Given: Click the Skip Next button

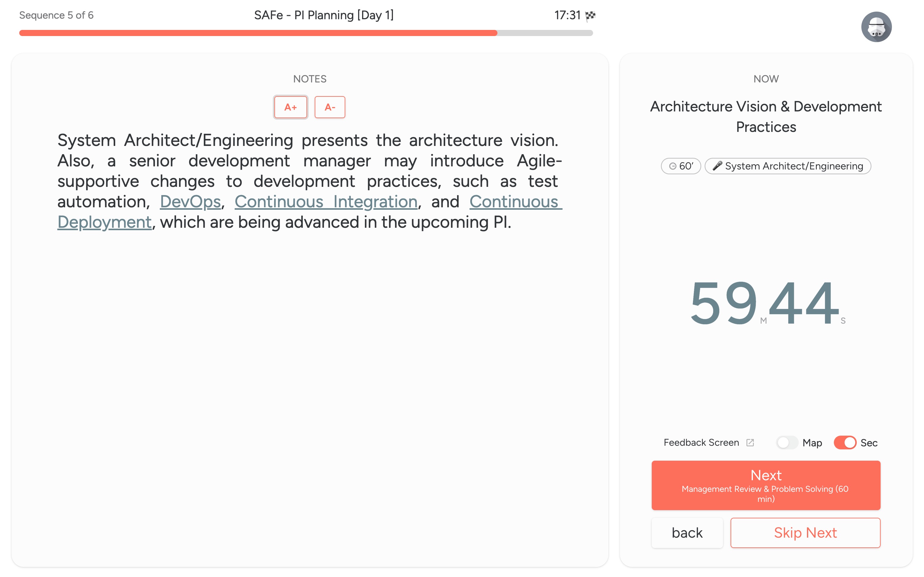Looking at the screenshot, I should 805,532.
